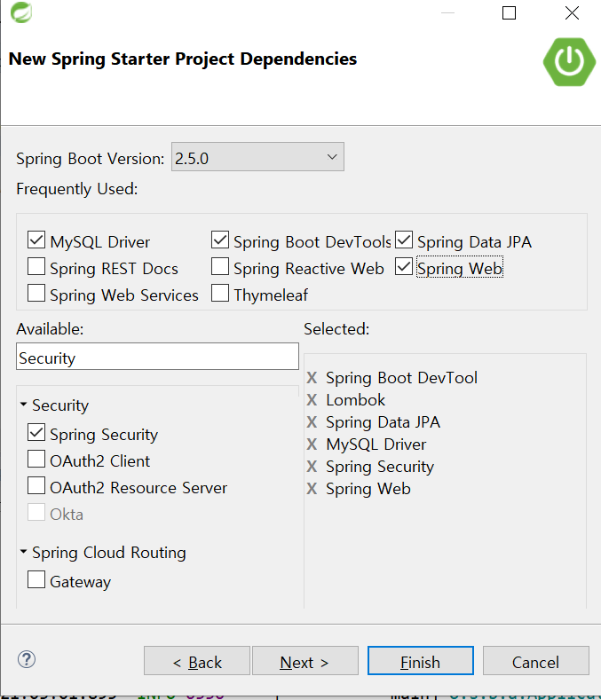Click the Back button
This screenshot has height=700, width=601.
tap(196, 661)
